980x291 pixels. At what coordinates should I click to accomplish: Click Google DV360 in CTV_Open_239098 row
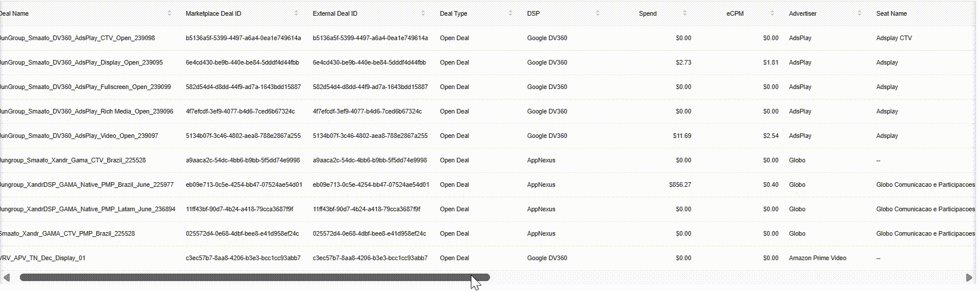pyautogui.click(x=547, y=38)
